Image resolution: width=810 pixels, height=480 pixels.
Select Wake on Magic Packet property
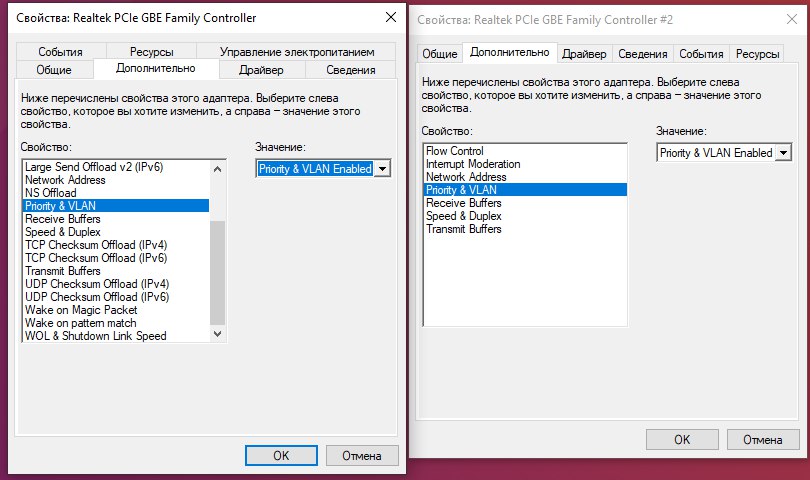pos(116,310)
